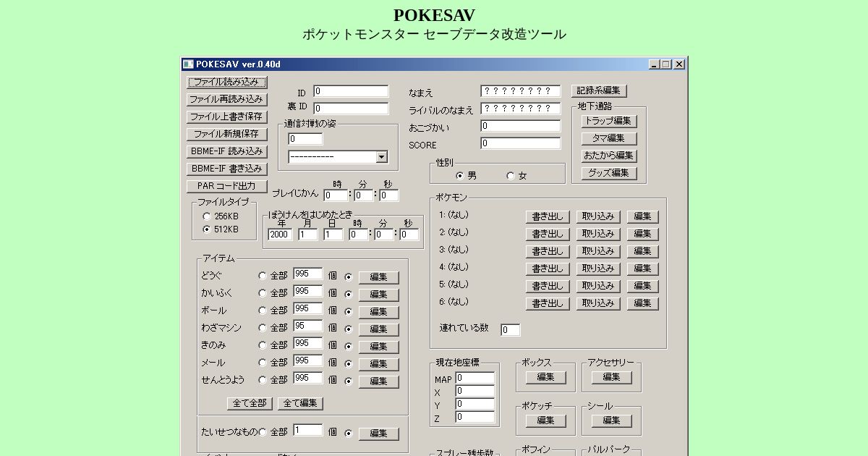
Task: Focus the 裏 ID input field
Action: [351, 109]
